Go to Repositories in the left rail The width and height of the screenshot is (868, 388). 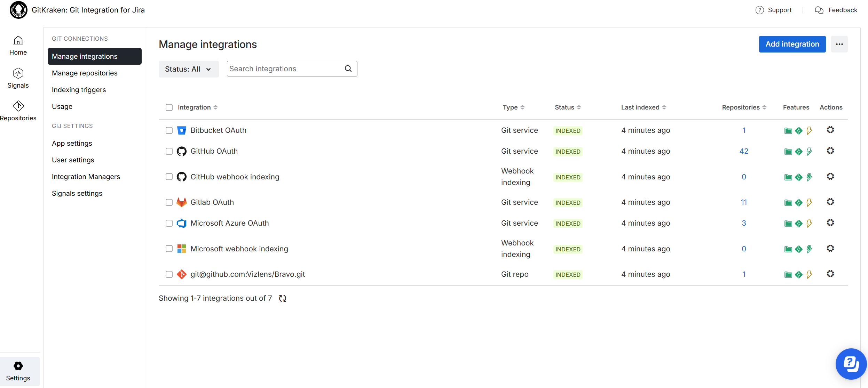coord(18,111)
